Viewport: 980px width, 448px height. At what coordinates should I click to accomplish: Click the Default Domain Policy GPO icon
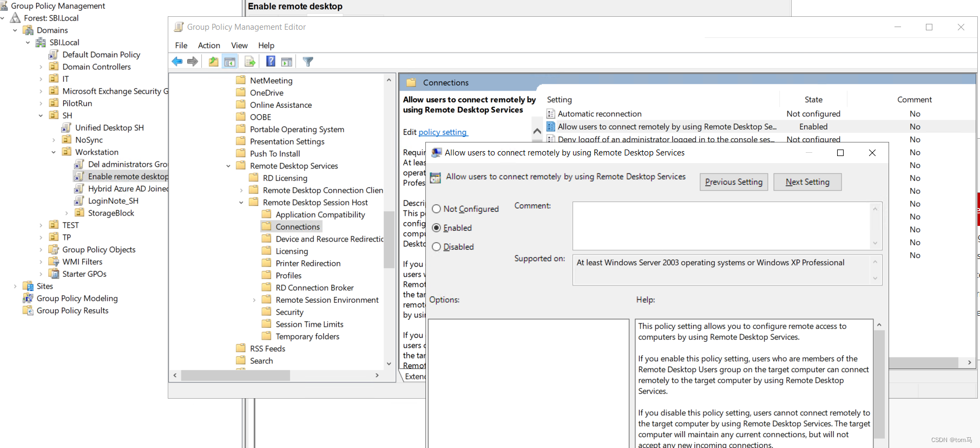53,55
